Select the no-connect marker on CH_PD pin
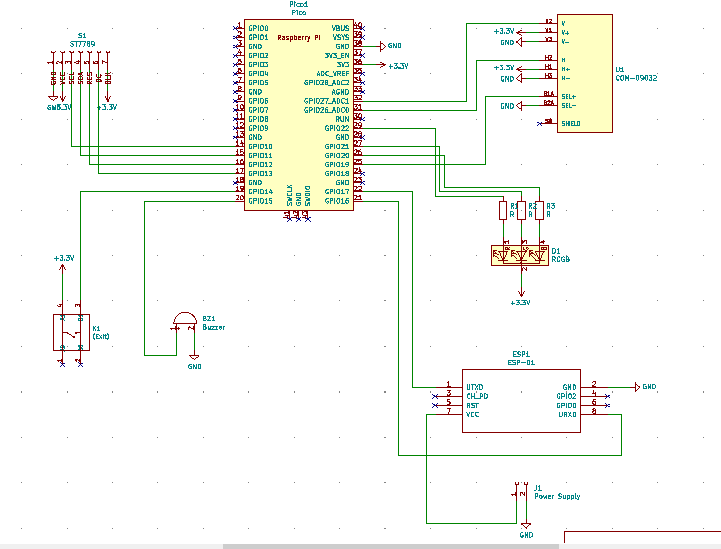This screenshot has height=549, width=721. tap(435, 396)
